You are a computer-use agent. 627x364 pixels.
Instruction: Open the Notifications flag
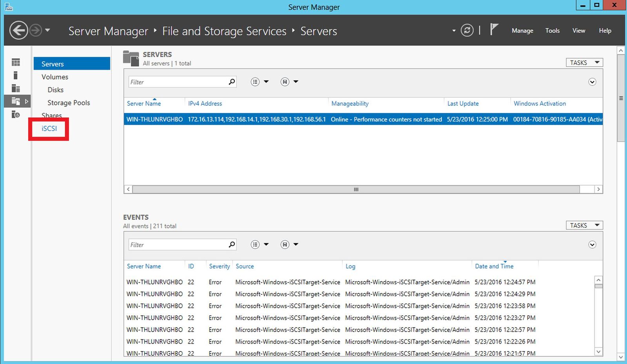coord(494,30)
